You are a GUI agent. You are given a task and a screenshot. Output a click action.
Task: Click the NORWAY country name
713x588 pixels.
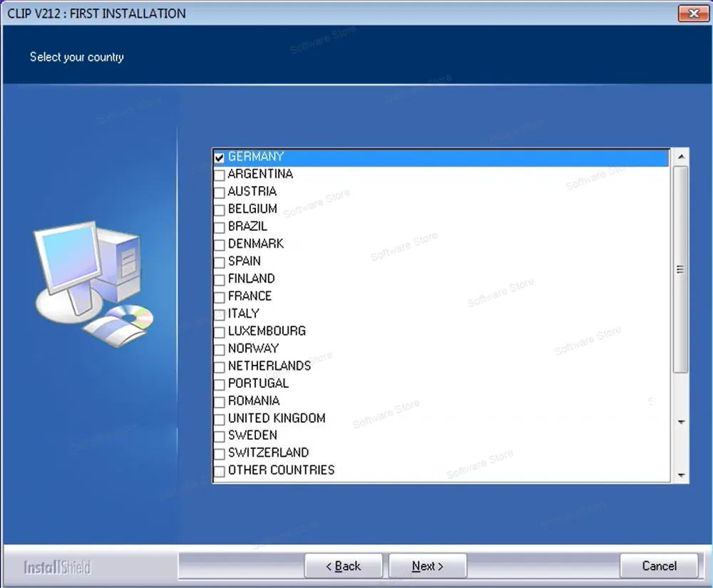(x=254, y=349)
